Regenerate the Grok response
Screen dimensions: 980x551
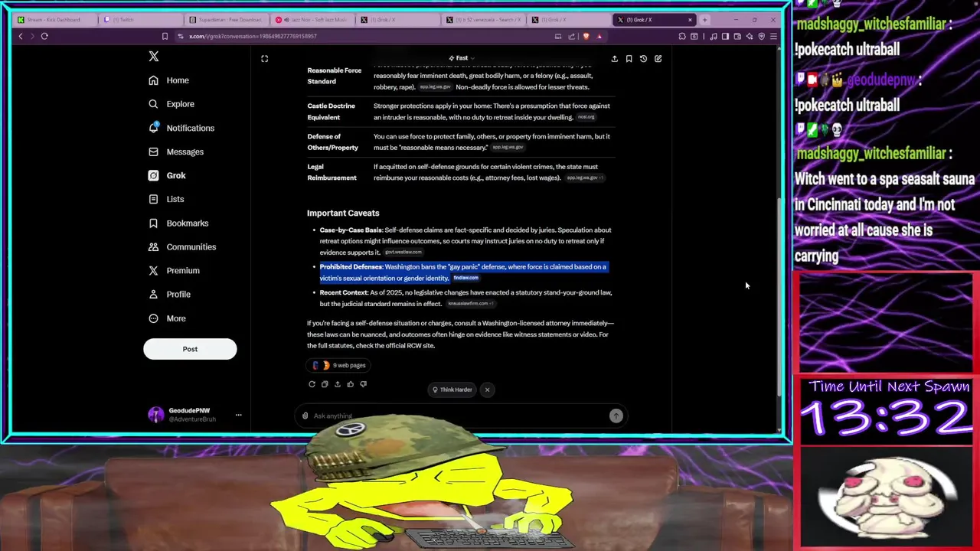coord(312,384)
